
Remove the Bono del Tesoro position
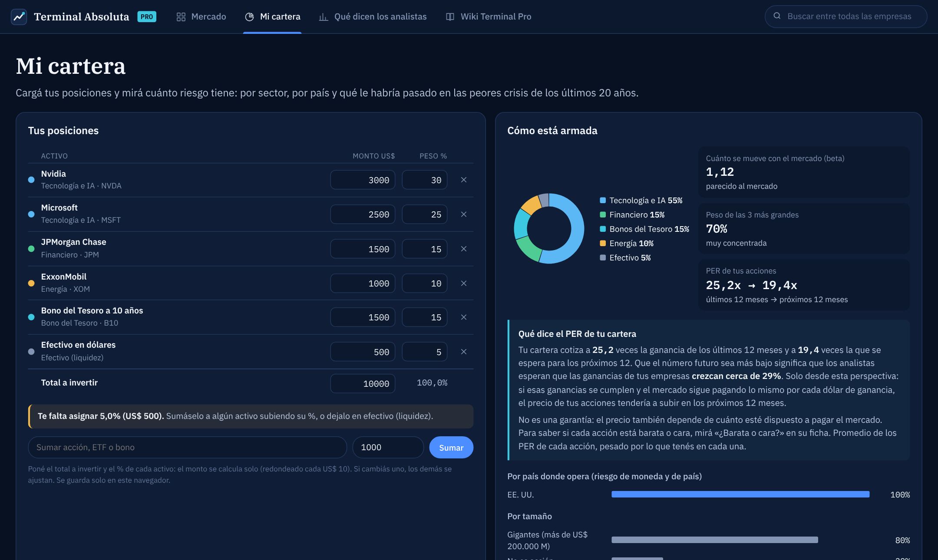(464, 317)
